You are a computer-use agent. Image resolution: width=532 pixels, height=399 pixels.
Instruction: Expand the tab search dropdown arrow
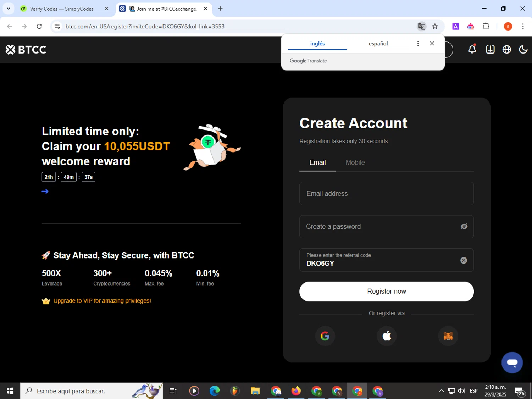8,9
